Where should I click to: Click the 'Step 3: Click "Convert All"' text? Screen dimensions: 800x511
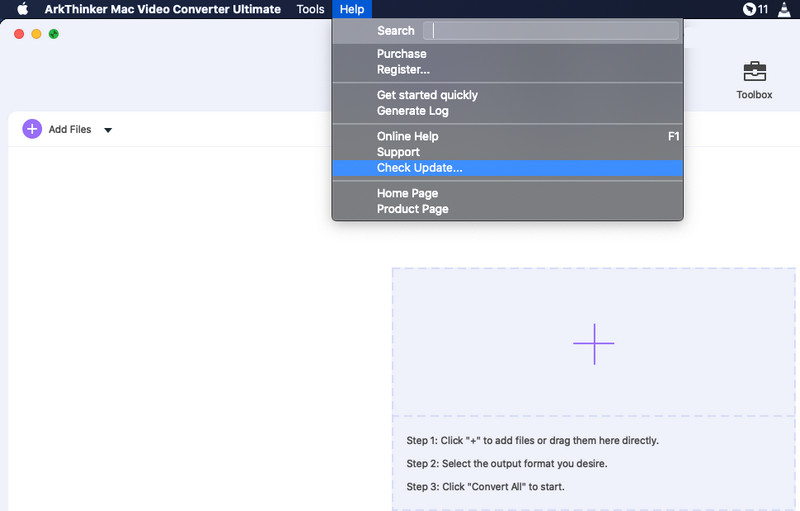click(485, 487)
